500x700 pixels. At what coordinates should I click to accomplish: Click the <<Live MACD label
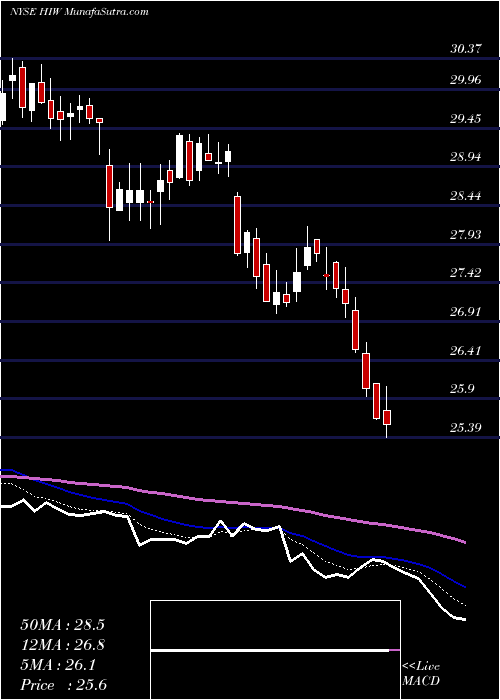421,673
